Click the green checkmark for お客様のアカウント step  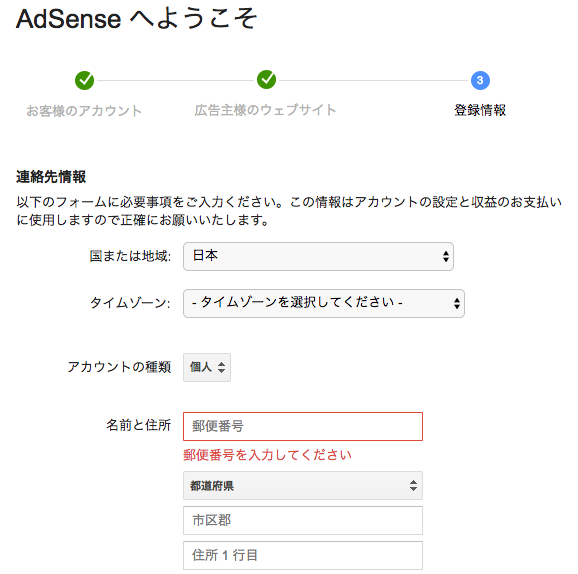(x=84, y=80)
